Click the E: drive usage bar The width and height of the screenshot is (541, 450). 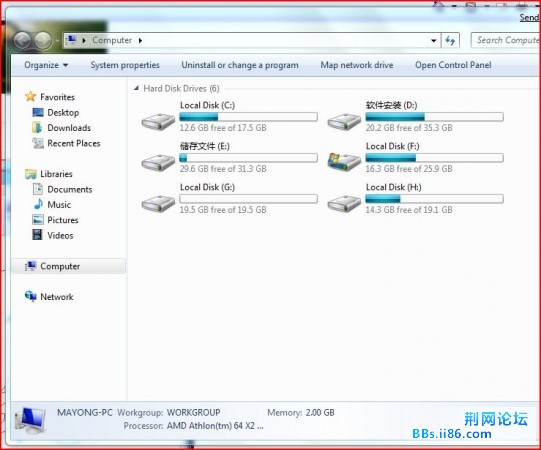248,158
